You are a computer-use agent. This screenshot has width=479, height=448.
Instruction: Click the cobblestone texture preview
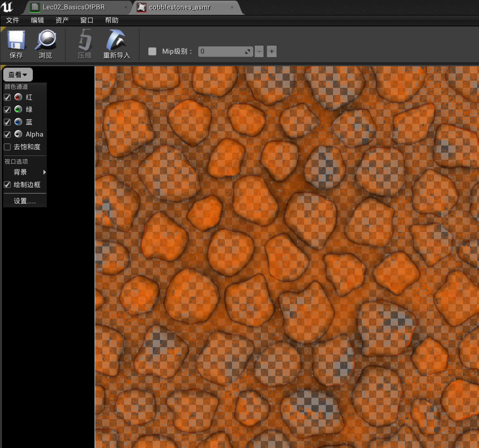(287, 257)
